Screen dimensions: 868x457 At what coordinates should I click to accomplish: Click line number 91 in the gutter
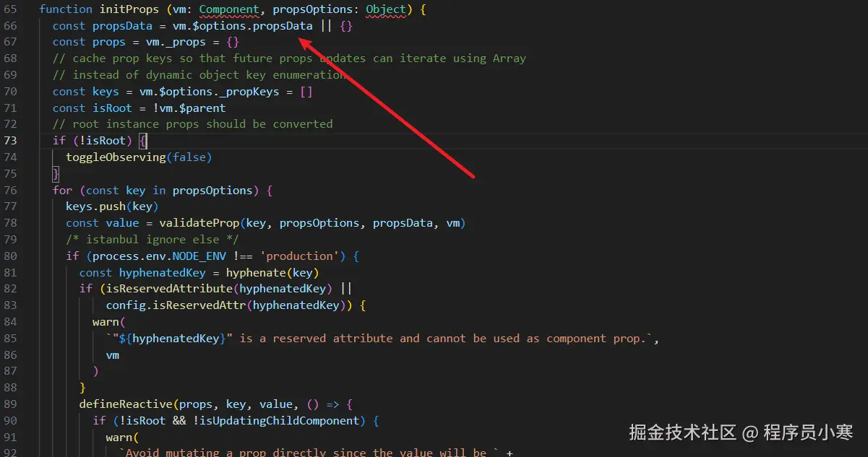point(10,438)
